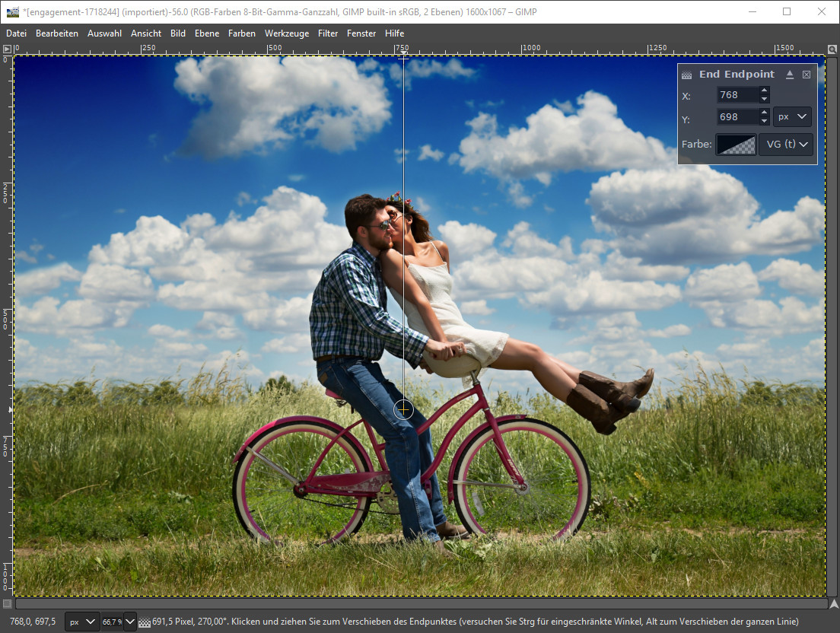
Task: Open the Ebene menu
Action: pyautogui.click(x=206, y=33)
